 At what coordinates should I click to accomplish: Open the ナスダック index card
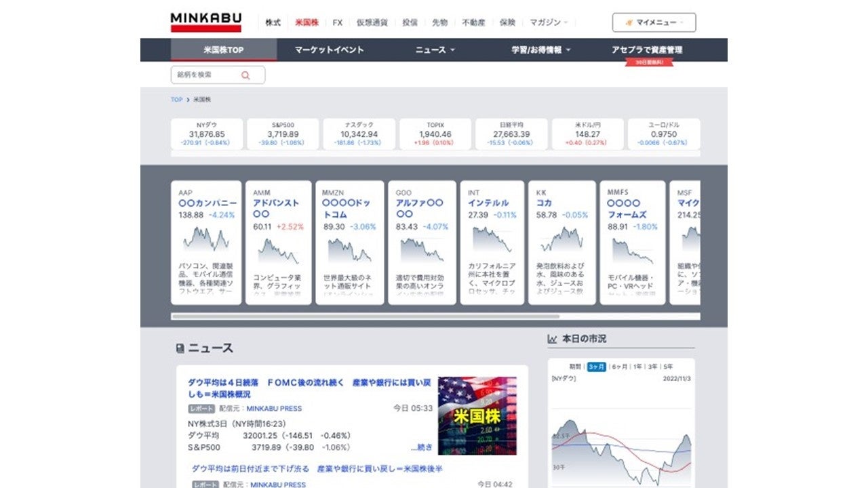tap(359, 134)
